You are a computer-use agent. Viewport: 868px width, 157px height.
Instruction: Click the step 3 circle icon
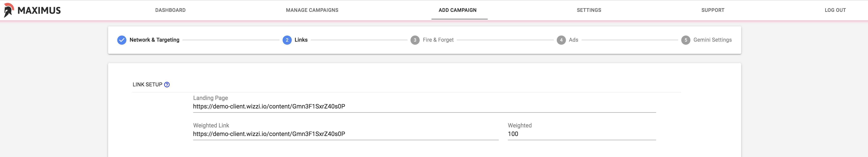coord(415,40)
